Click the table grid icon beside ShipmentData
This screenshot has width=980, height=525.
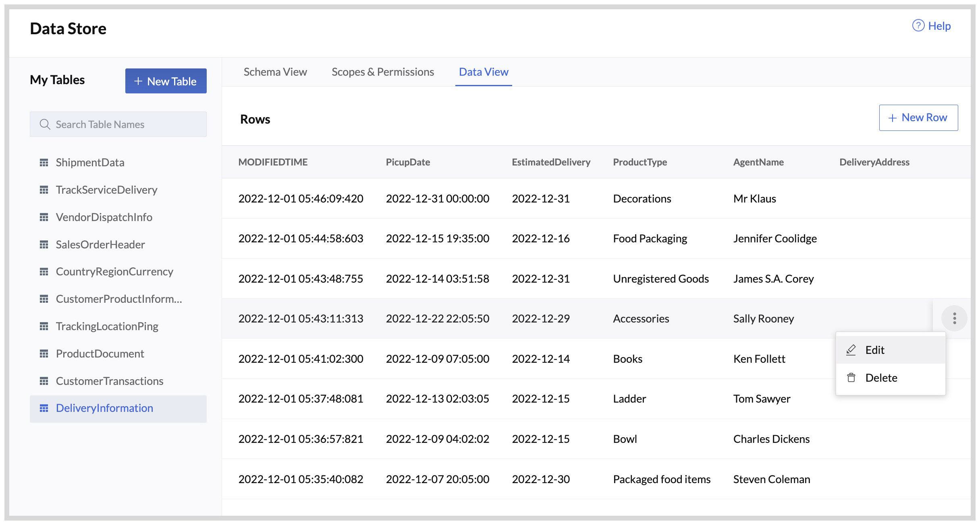point(44,162)
